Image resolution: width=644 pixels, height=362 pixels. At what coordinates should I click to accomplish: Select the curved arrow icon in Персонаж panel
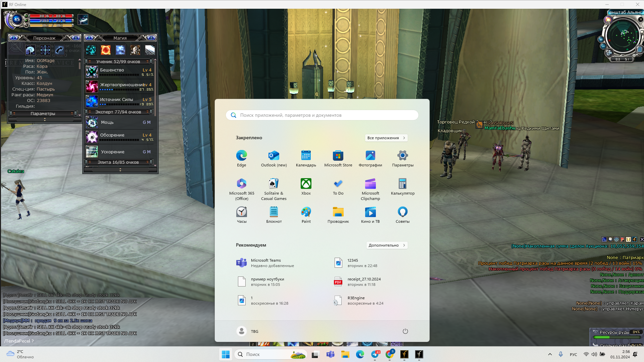pos(59,50)
